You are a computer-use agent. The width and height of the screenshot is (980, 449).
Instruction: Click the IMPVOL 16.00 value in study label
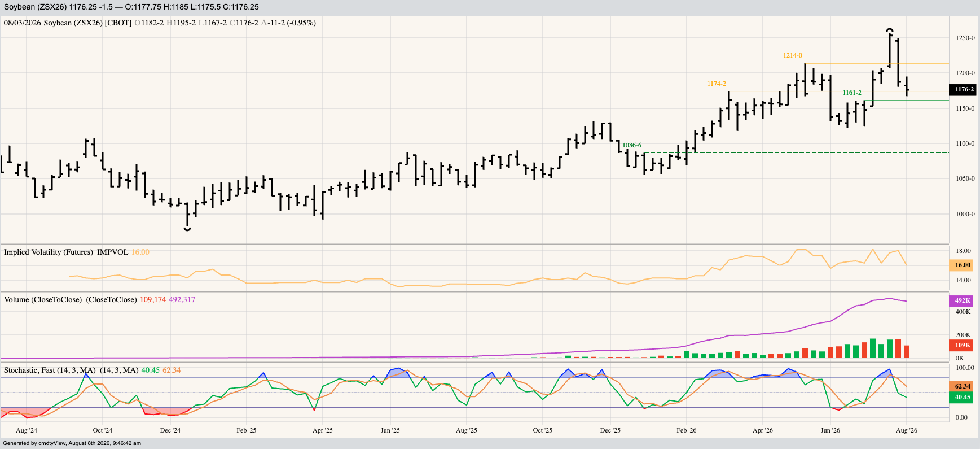click(124, 252)
